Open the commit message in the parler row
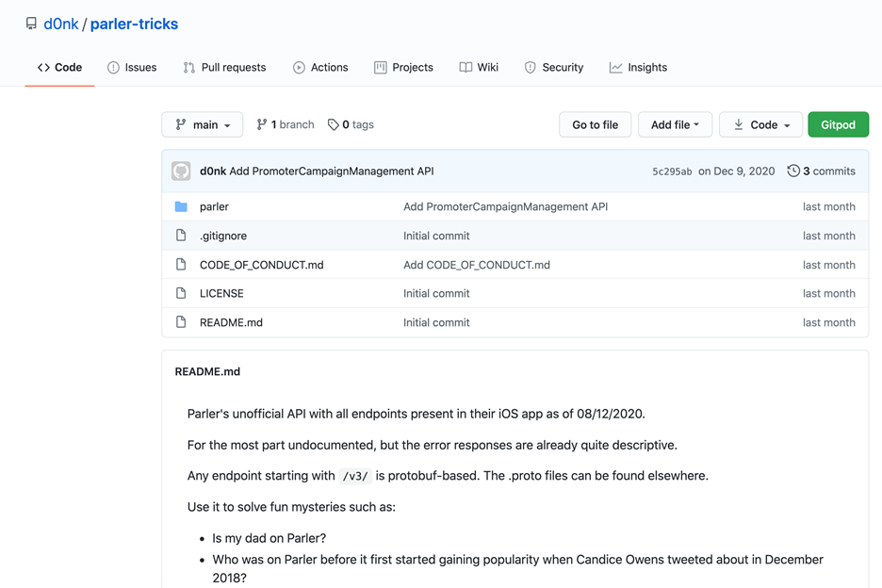Image resolution: width=882 pixels, height=588 pixels. click(x=506, y=206)
